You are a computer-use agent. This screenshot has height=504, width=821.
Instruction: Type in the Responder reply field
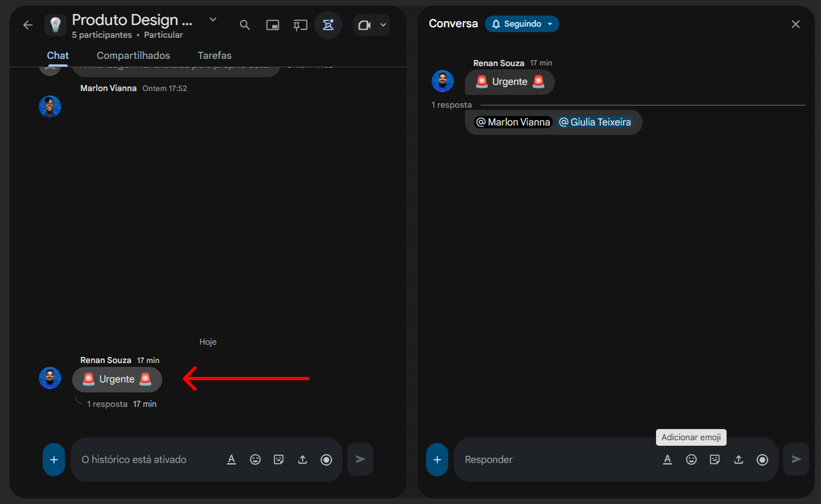coord(555,460)
